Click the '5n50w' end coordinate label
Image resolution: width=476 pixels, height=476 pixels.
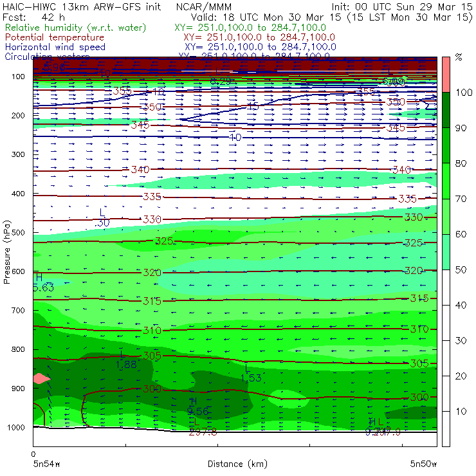(x=423, y=464)
